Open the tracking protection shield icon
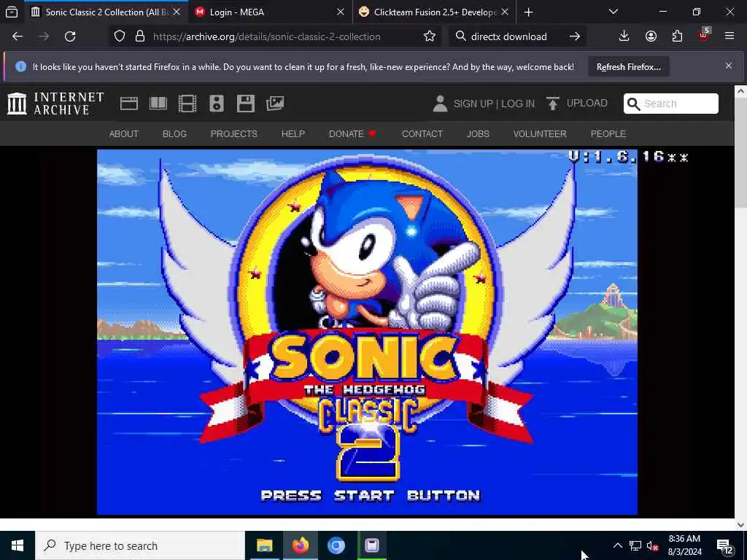This screenshot has height=560, width=747. click(120, 36)
